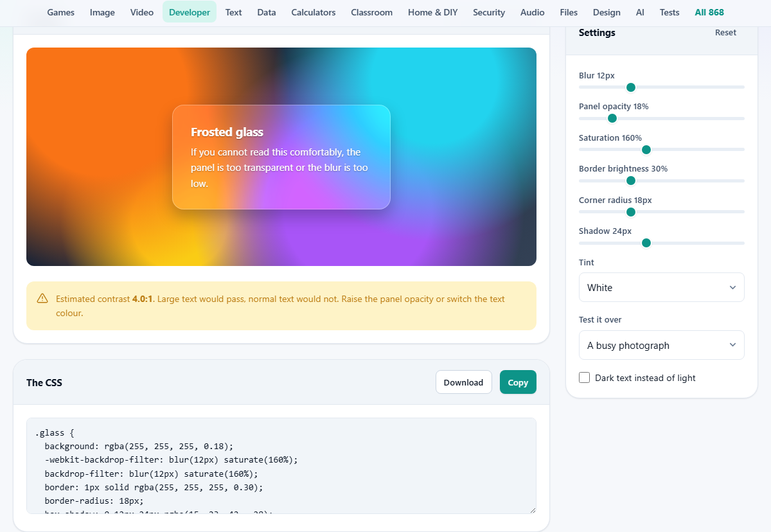Image resolution: width=771 pixels, height=532 pixels.
Task: Click the warning triangle icon beside contrast estimate
Action: click(x=42, y=298)
